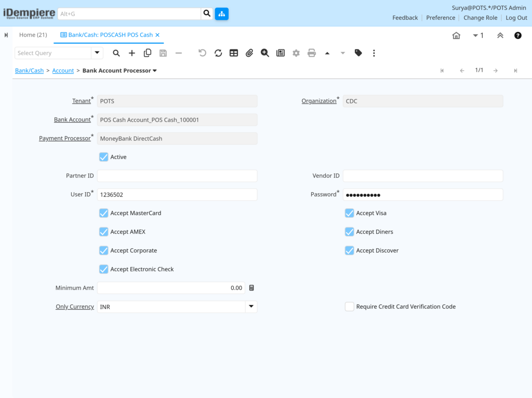Toggle the Active checkbox
532x398 pixels.
pos(103,157)
